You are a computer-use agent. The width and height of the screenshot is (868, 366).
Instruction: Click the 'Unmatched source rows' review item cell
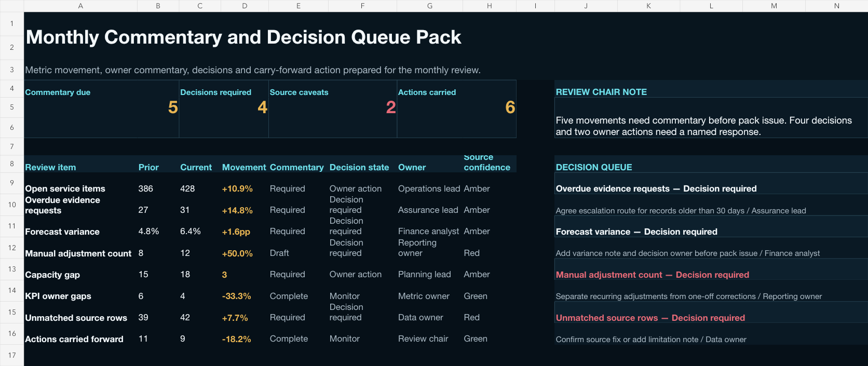tap(76, 318)
